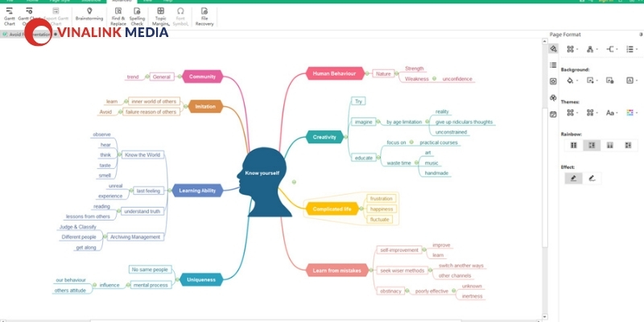Open the second Themes style dropdown
The width and height of the screenshot is (644, 322).
pos(592,113)
